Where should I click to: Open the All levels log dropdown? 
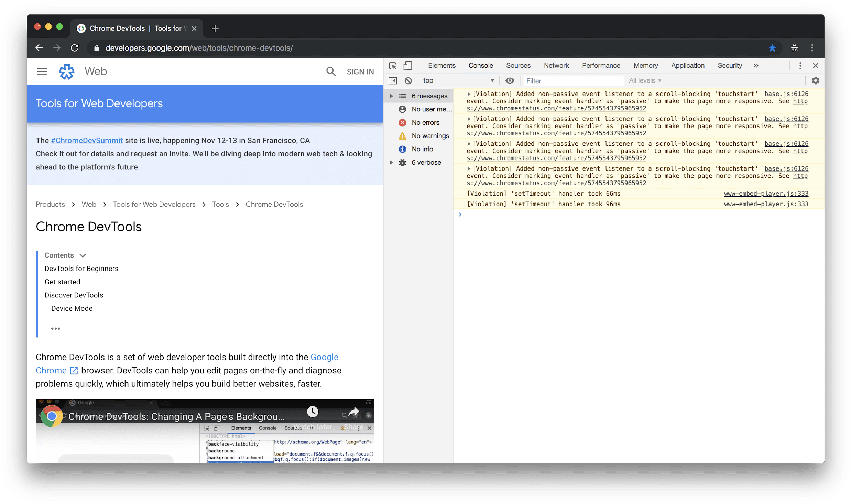tap(645, 80)
